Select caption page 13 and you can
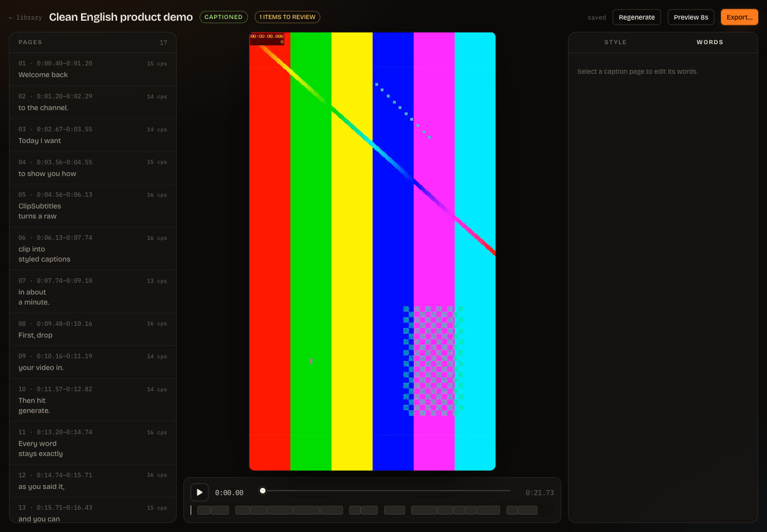Viewport: 767px width, 532px height. [93, 510]
